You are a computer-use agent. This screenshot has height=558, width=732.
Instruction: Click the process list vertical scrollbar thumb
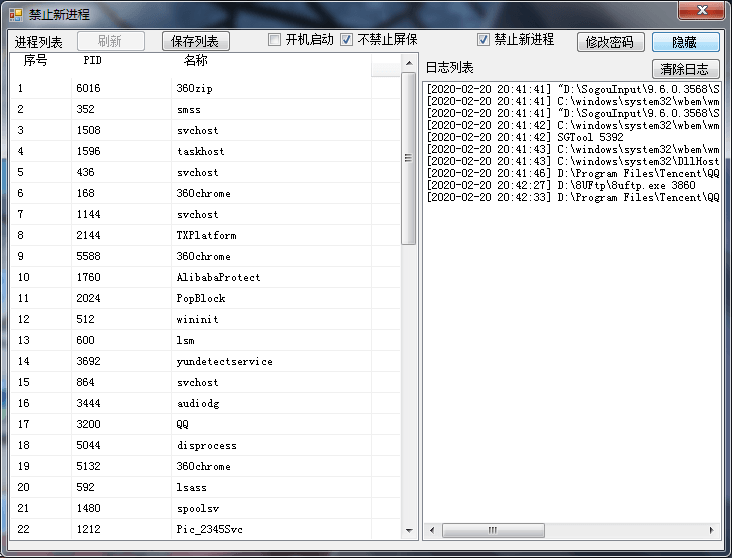(408, 157)
